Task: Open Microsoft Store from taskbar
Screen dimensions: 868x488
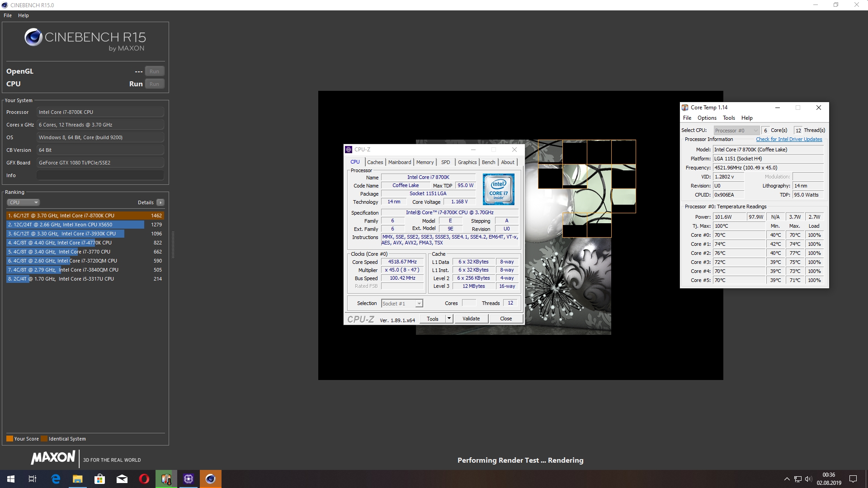Action: 100,479
